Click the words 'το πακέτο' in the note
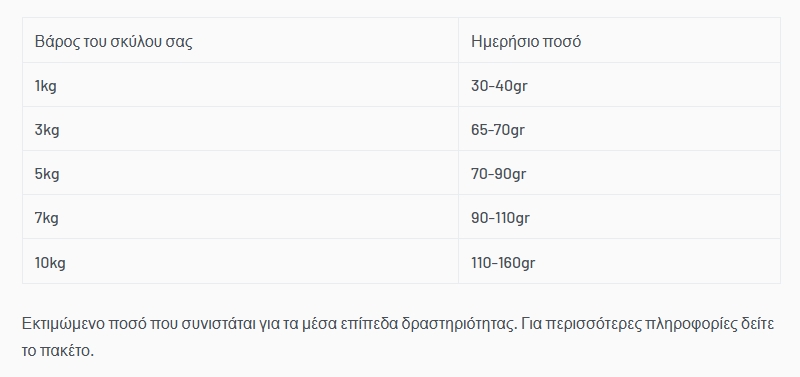 pos(58,350)
